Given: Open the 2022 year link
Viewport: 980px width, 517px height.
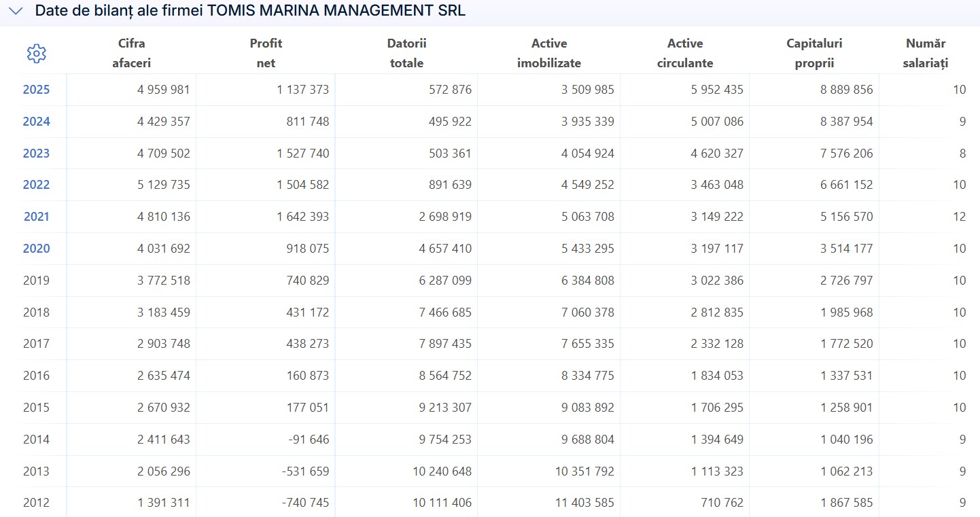Looking at the screenshot, I should (36, 185).
